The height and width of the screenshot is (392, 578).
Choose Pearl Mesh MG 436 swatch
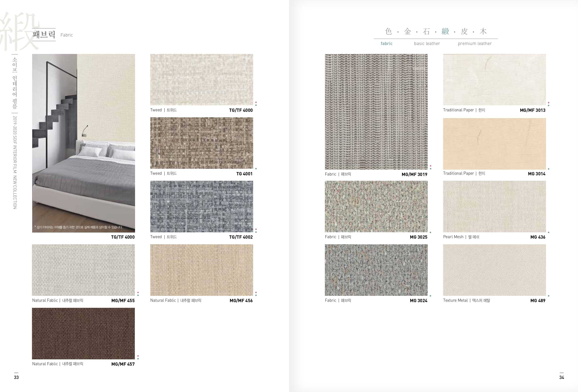494,206
